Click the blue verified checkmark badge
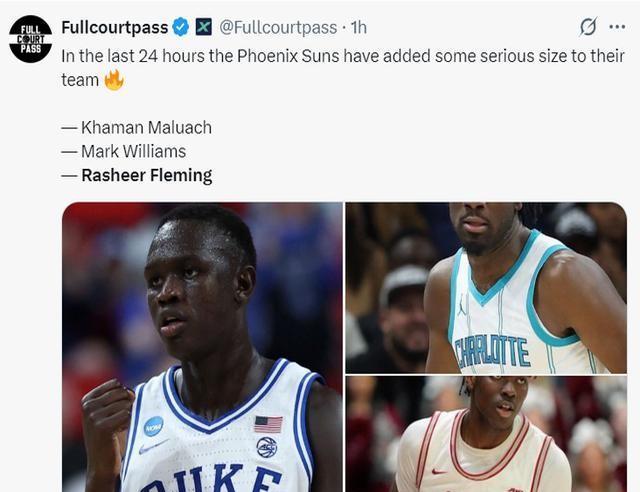640x492 pixels. point(180,27)
